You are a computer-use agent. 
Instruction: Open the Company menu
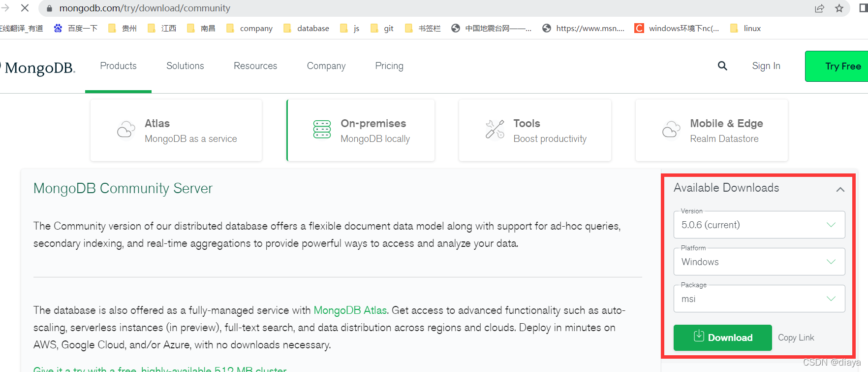[x=326, y=66]
